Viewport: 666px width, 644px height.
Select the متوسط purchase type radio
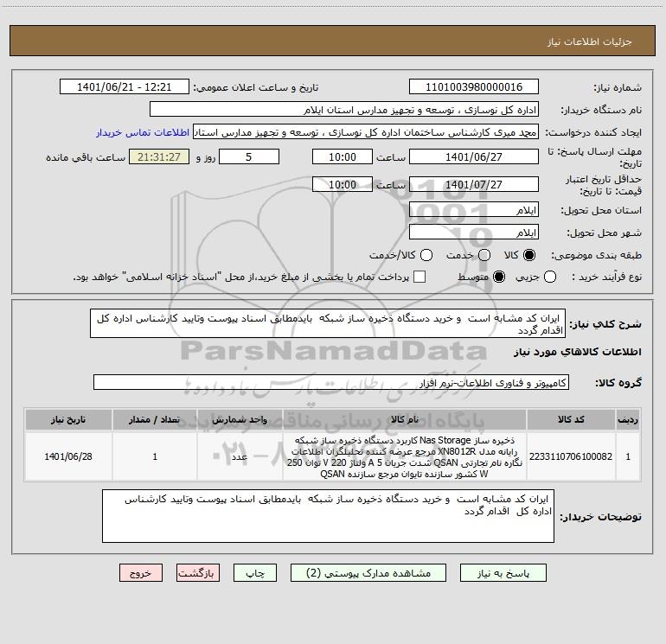pyautogui.click(x=499, y=277)
